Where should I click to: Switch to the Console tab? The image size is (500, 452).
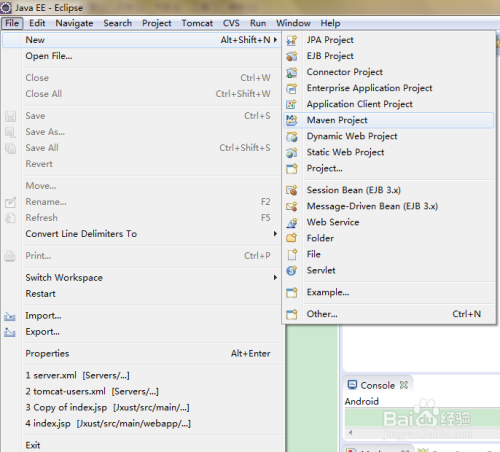point(378,385)
